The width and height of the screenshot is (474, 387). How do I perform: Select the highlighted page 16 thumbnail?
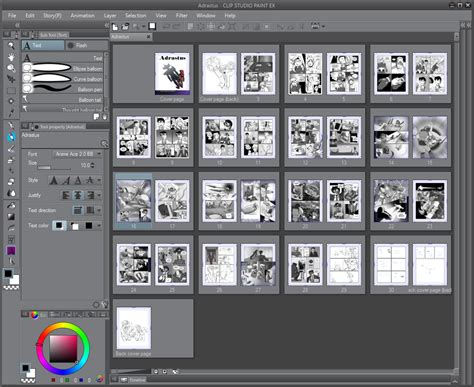(x=134, y=201)
